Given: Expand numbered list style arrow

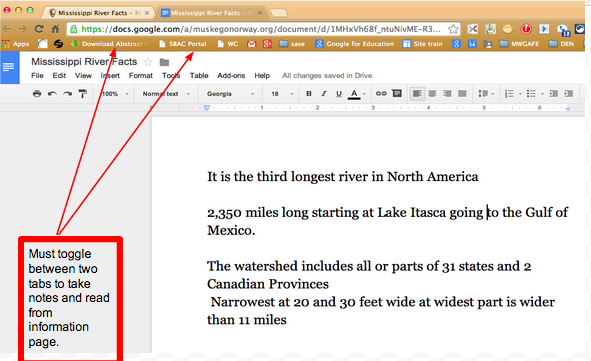Looking at the screenshot, I should pyautogui.click(x=520, y=94).
